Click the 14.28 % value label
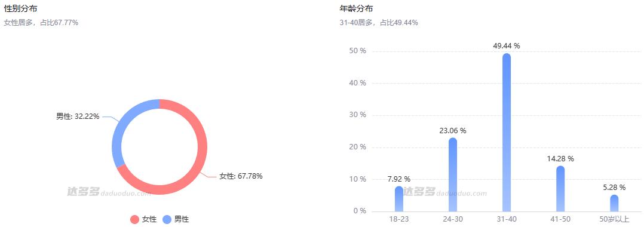This screenshot has width=644, height=227. coord(560,159)
